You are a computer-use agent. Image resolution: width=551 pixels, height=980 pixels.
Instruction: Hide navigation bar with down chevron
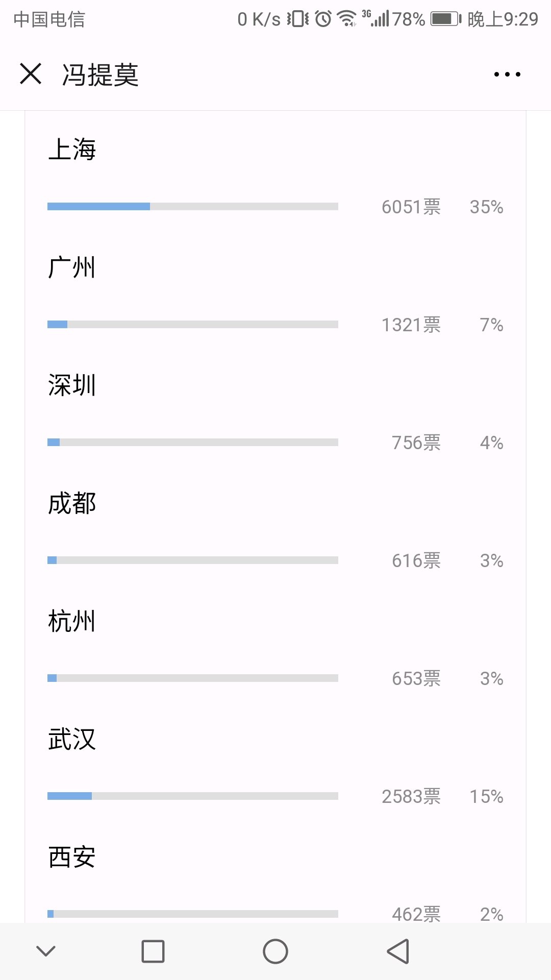pyautogui.click(x=46, y=951)
